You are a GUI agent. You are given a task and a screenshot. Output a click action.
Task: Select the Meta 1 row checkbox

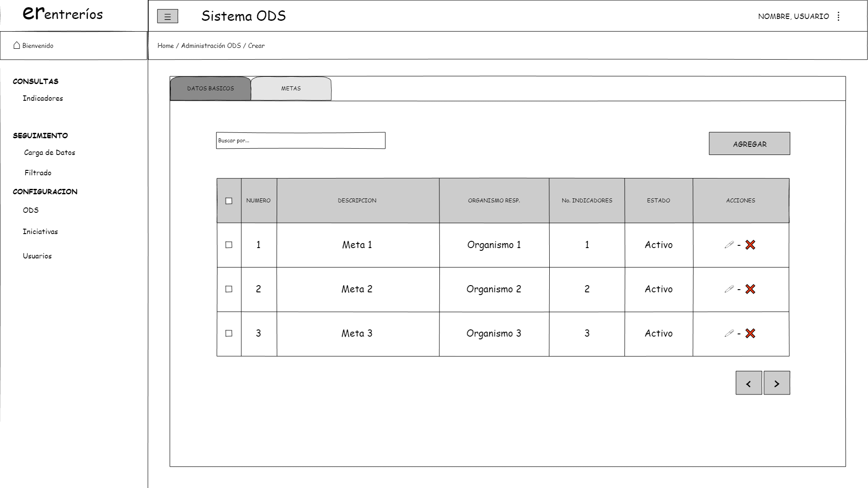pos(229,245)
